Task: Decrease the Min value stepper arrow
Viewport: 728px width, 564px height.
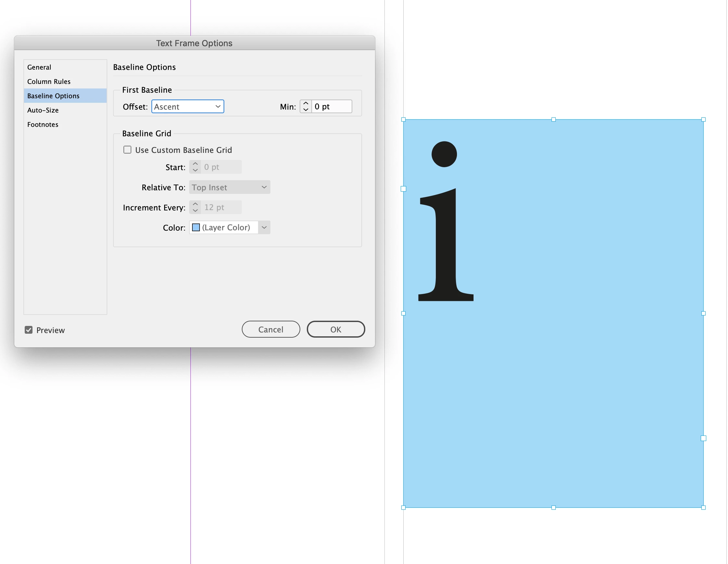Action: click(x=306, y=110)
